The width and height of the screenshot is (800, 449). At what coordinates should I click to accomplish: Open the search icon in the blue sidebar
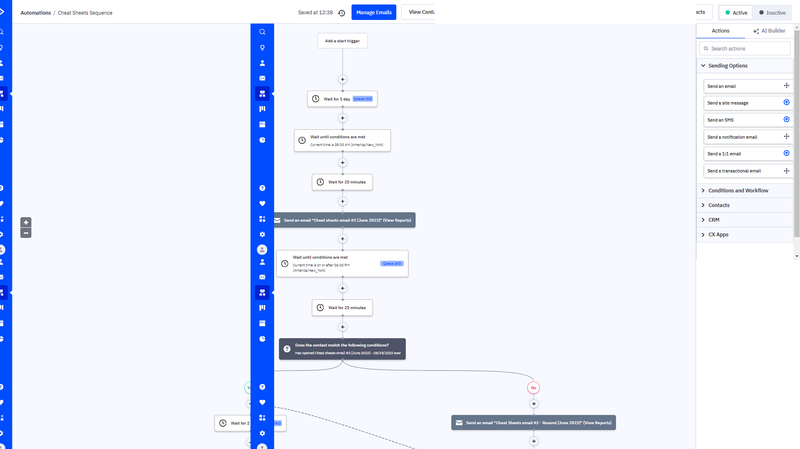tap(262, 32)
